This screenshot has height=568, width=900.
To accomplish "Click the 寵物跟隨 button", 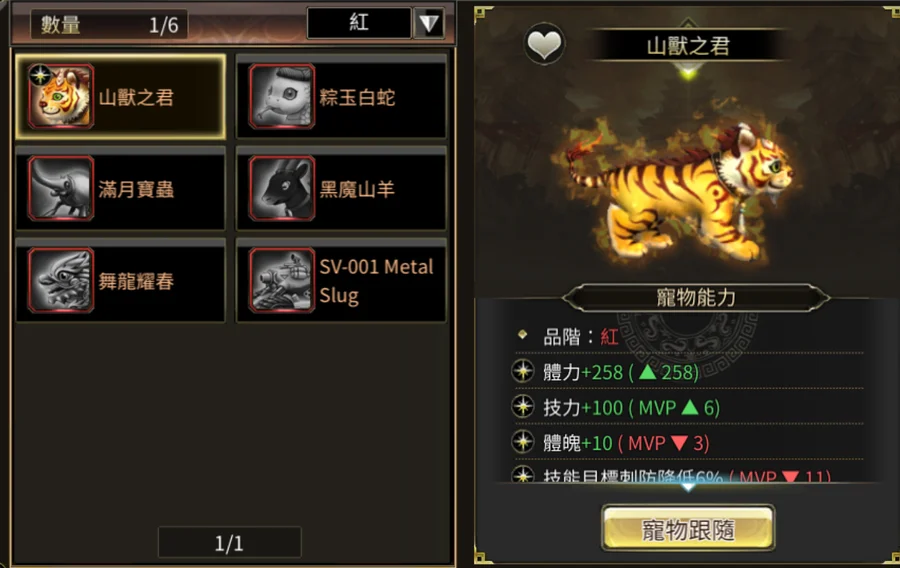I will click(x=688, y=528).
